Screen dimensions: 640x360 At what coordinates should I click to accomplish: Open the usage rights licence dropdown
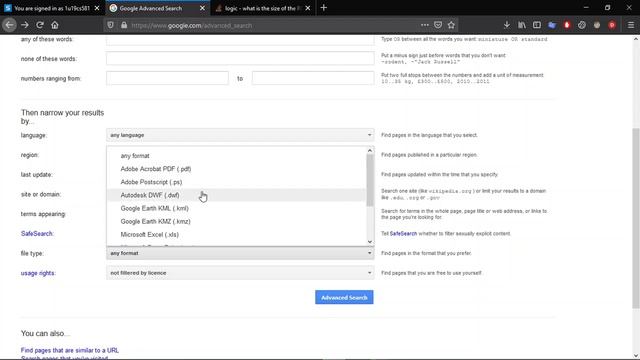coord(240,273)
